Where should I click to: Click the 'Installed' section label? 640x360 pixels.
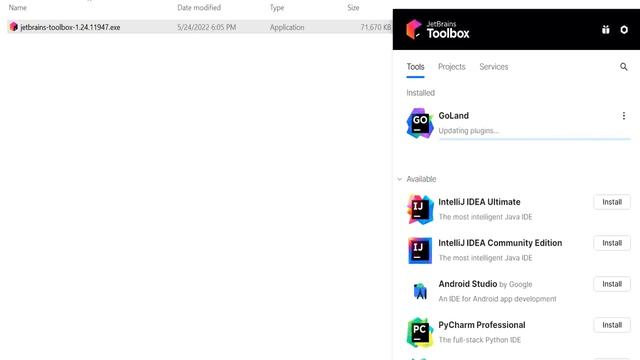pos(420,93)
